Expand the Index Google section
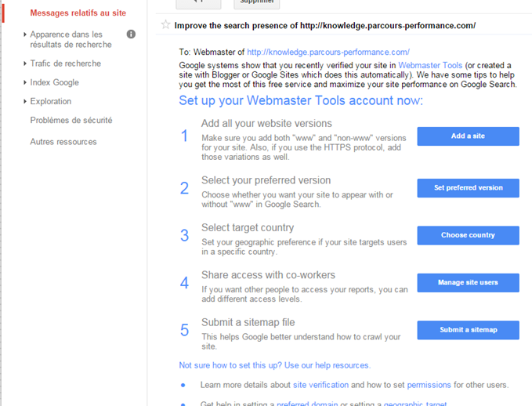The height and width of the screenshot is (406, 532). coord(54,82)
